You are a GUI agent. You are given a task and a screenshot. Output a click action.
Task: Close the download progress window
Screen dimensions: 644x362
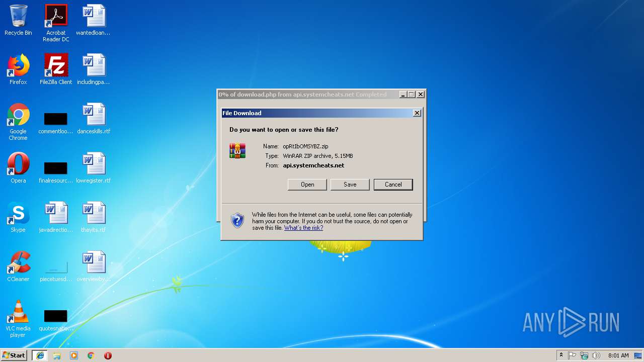point(421,95)
